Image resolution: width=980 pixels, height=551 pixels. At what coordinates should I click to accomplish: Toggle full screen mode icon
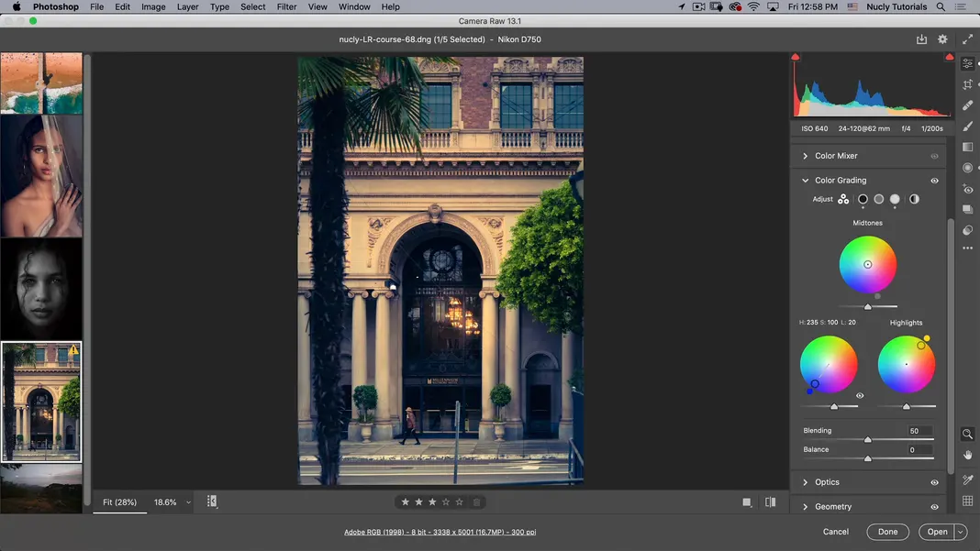pyautogui.click(x=967, y=39)
